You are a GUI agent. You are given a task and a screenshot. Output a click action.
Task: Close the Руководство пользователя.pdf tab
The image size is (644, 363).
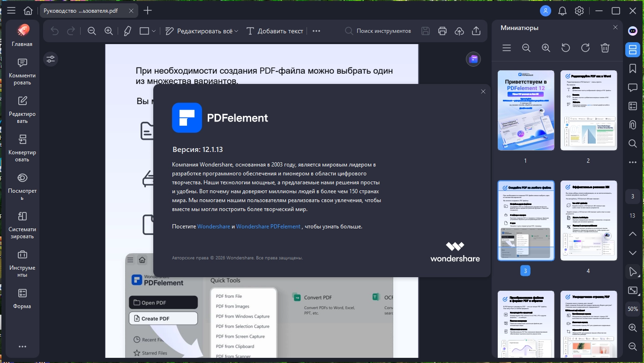click(131, 10)
